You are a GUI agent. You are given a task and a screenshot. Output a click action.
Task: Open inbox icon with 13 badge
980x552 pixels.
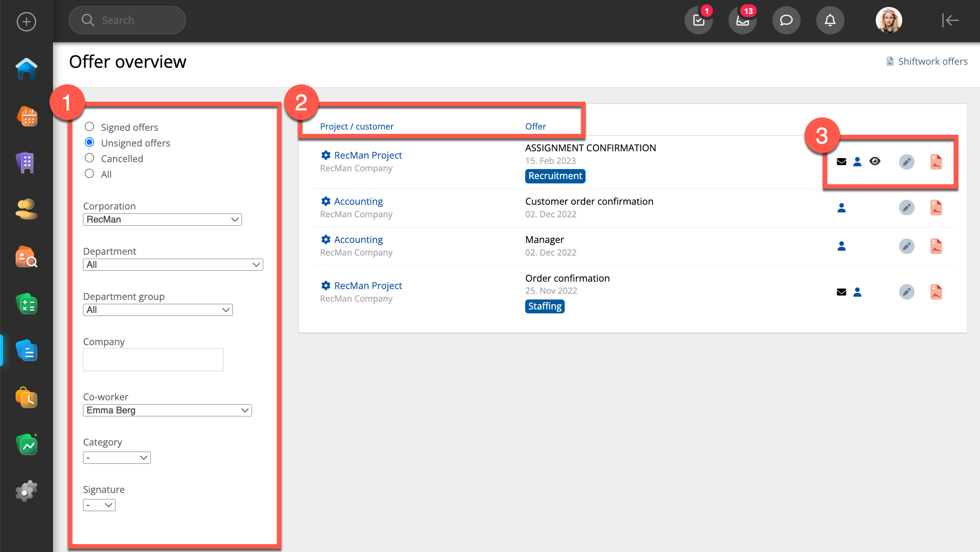(742, 20)
